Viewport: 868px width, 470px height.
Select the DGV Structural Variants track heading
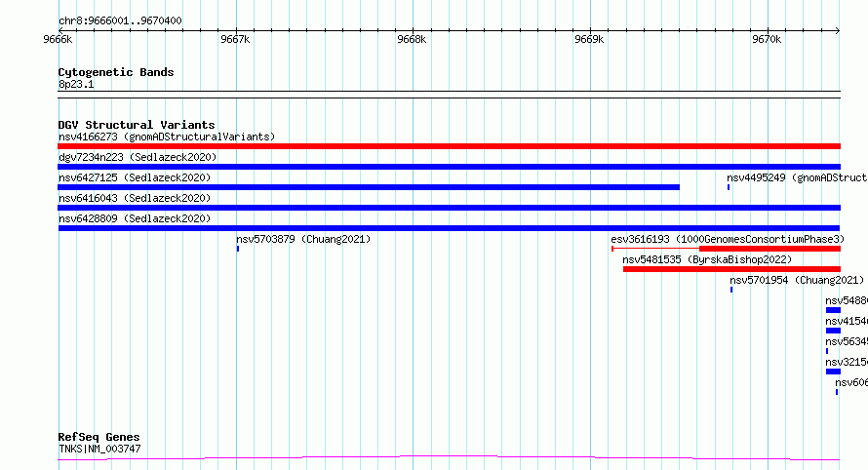pyautogui.click(x=137, y=125)
